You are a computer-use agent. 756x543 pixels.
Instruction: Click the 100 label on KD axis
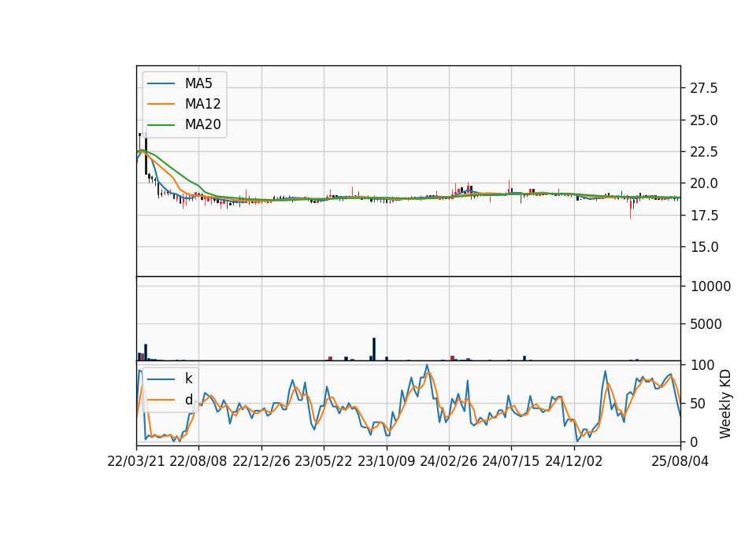[x=702, y=365]
